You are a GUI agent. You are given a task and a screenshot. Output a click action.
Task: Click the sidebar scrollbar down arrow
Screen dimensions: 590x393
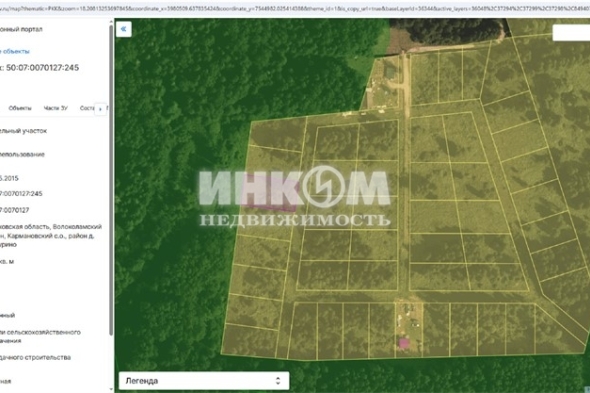point(111,389)
